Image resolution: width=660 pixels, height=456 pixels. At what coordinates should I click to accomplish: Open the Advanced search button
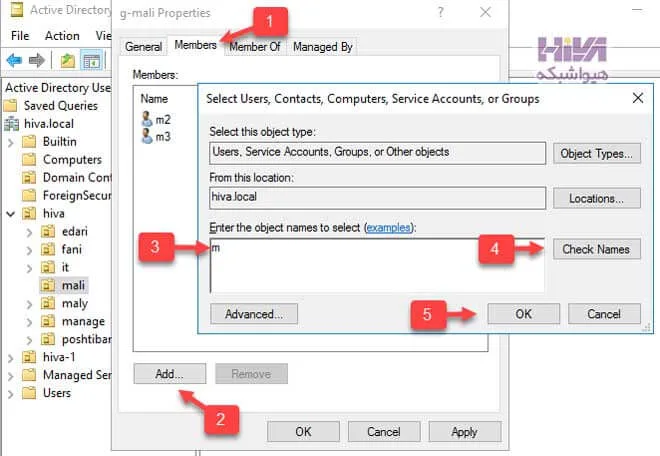(254, 314)
